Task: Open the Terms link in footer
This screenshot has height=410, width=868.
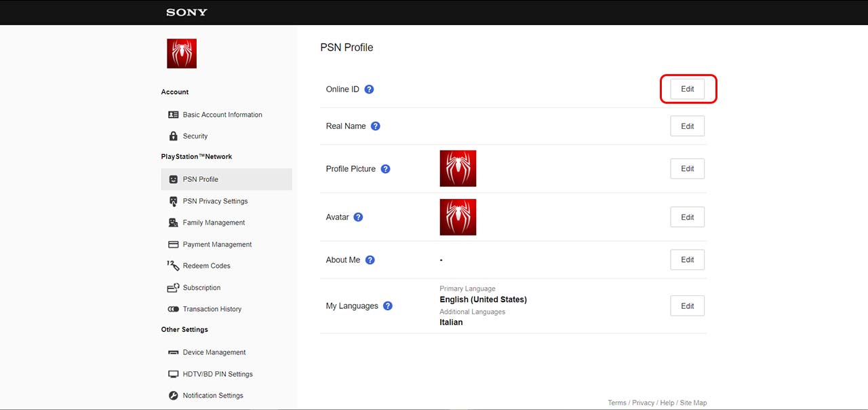Action: pyautogui.click(x=617, y=403)
